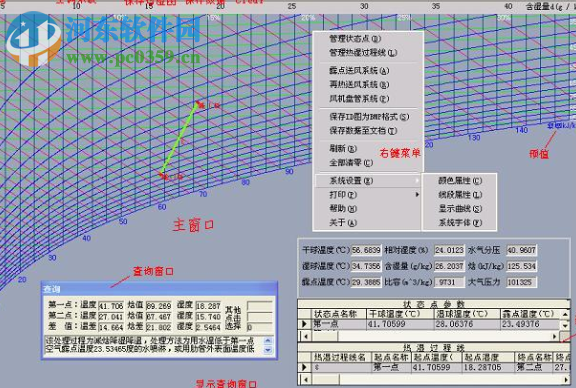This screenshot has width=576, height=388.
Task: Click the row selector arrow of 热湿过程线 table
Action: [x=304, y=367]
